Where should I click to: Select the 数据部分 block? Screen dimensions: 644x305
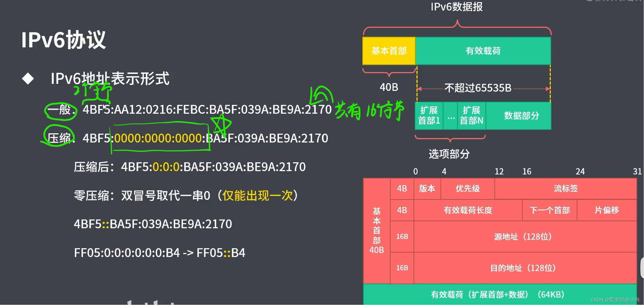click(518, 116)
